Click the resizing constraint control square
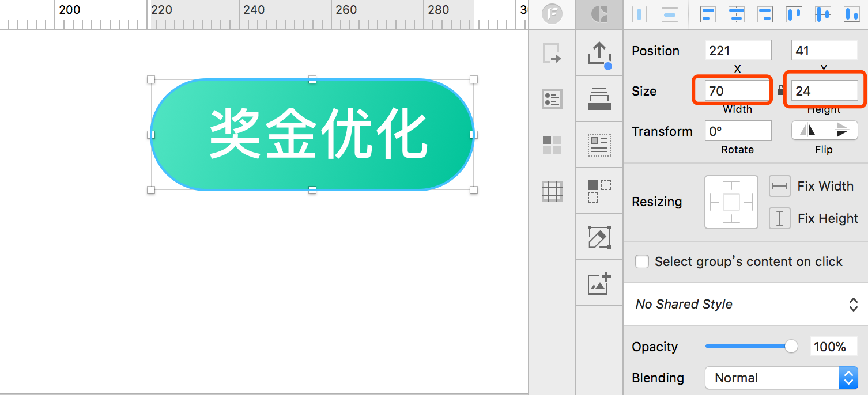 [x=731, y=202]
